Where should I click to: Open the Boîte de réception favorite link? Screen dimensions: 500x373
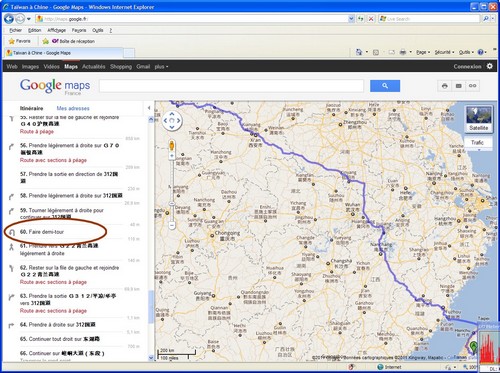73,41
